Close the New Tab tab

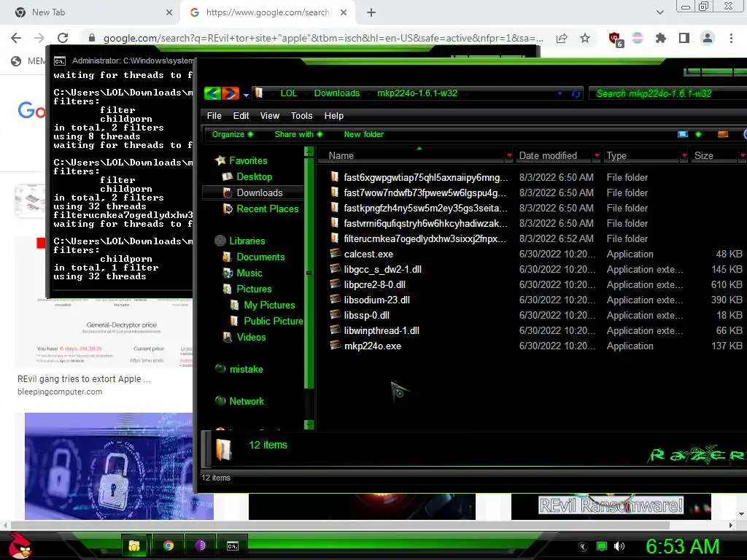click(169, 12)
